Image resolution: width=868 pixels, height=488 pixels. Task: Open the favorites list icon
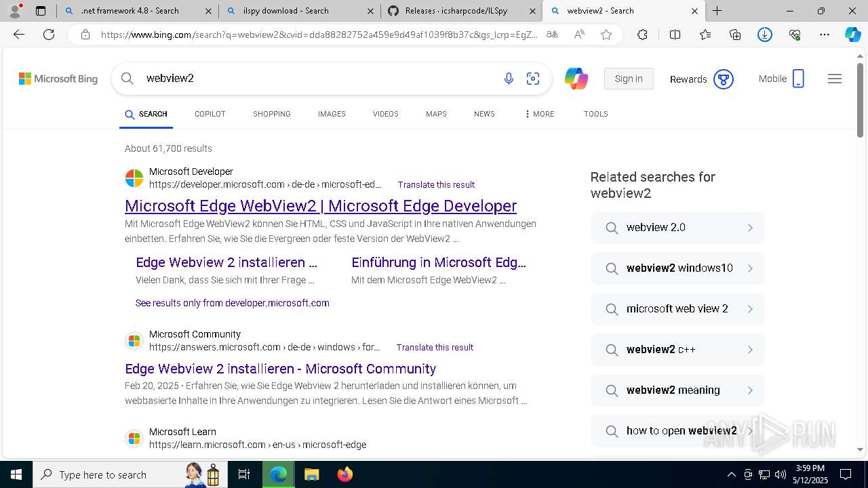coord(705,35)
